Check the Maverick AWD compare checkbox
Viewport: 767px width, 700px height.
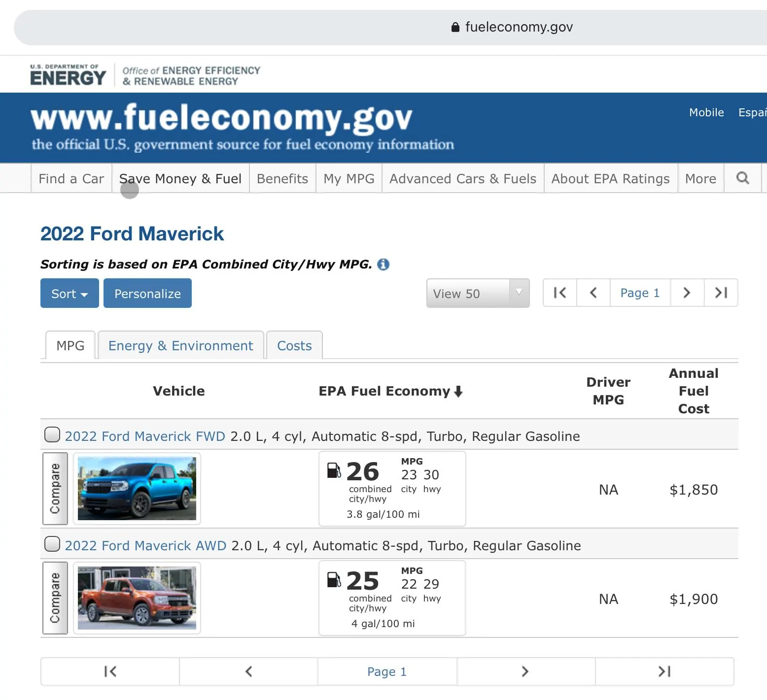click(52, 544)
